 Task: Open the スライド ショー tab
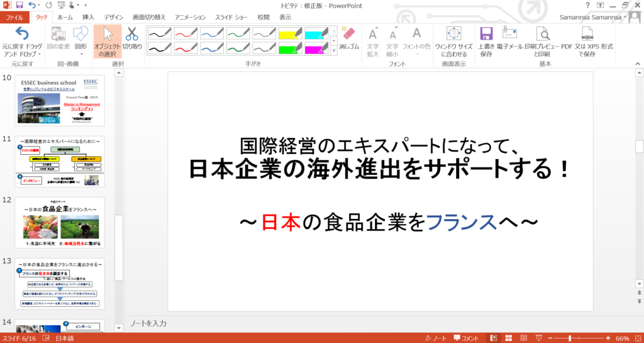pyautogui.click(x=231, y=17)
